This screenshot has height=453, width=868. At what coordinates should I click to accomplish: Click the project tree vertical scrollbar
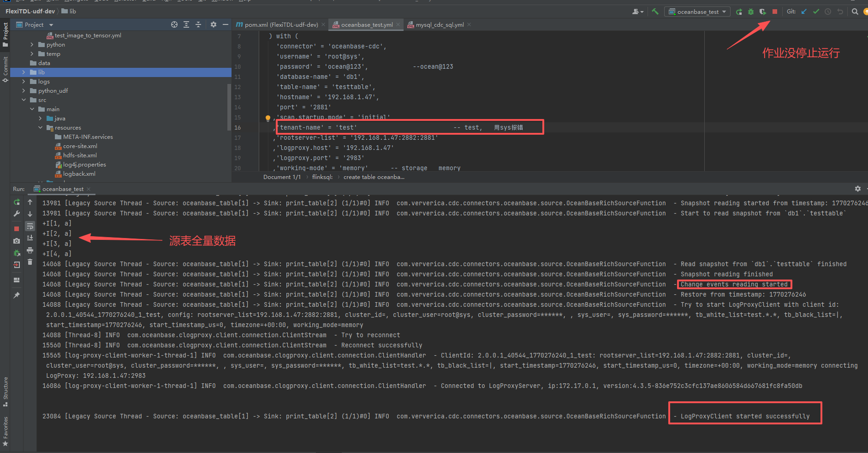(229, 106)
